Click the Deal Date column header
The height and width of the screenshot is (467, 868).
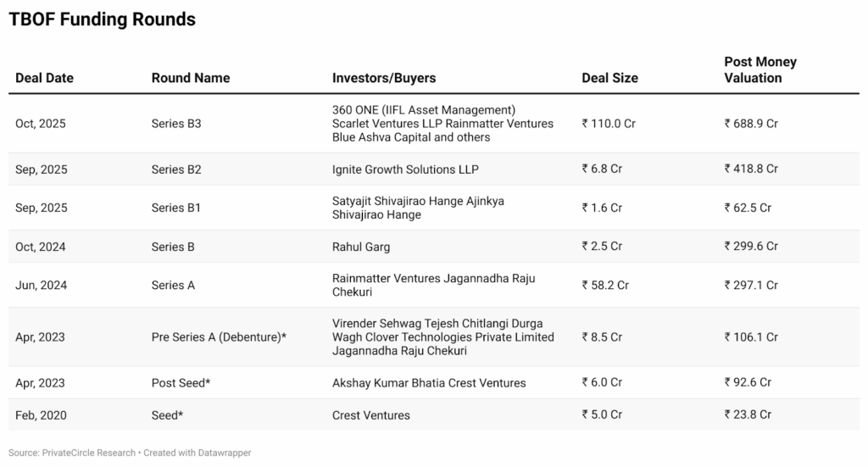(44, 78)
